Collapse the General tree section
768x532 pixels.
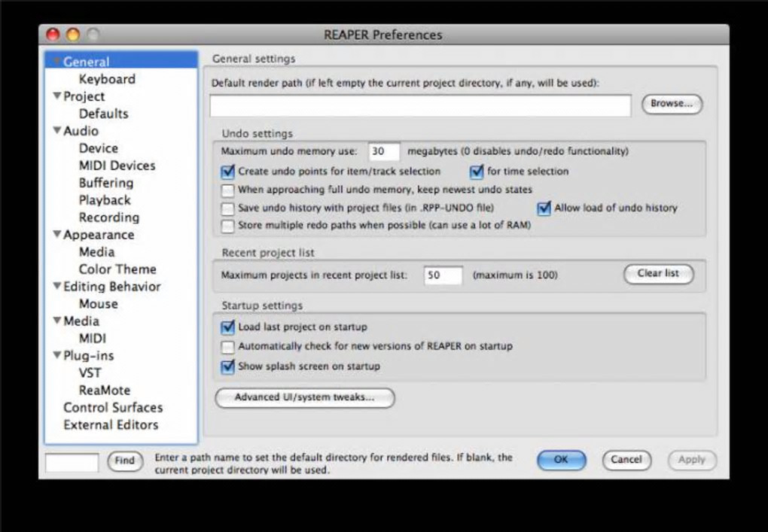[57, 62]
